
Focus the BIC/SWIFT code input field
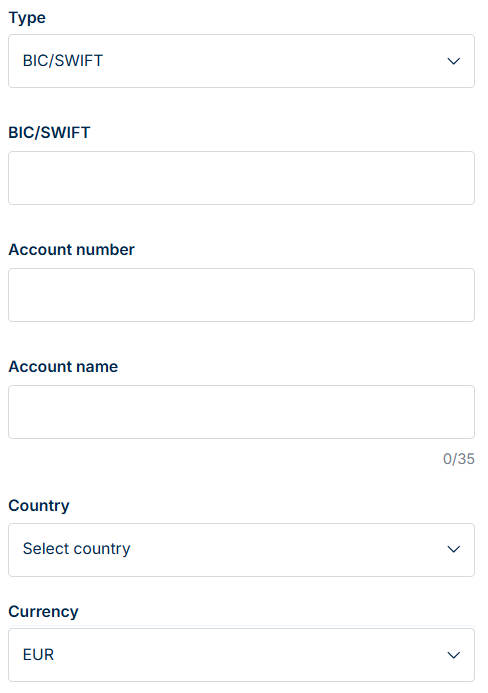coord(241,178)
